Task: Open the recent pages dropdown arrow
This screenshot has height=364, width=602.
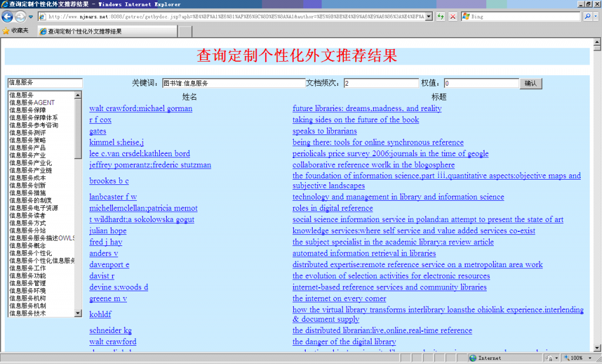Action: (31, 17)
